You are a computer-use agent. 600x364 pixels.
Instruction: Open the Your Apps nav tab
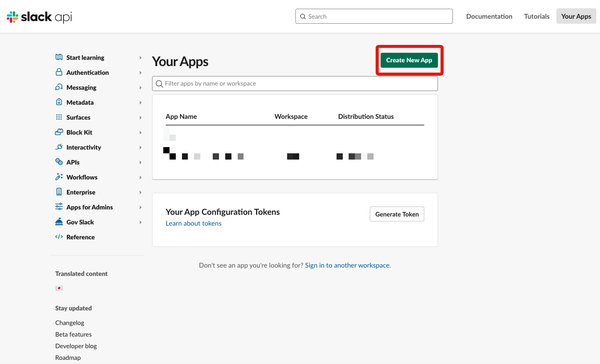click(x=576, y=16)
